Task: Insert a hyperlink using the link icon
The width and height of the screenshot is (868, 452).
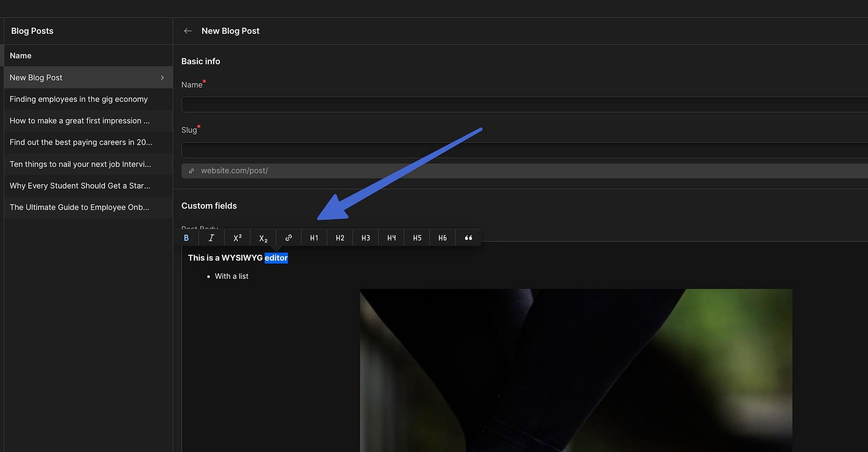Action: tap(288, 237)
